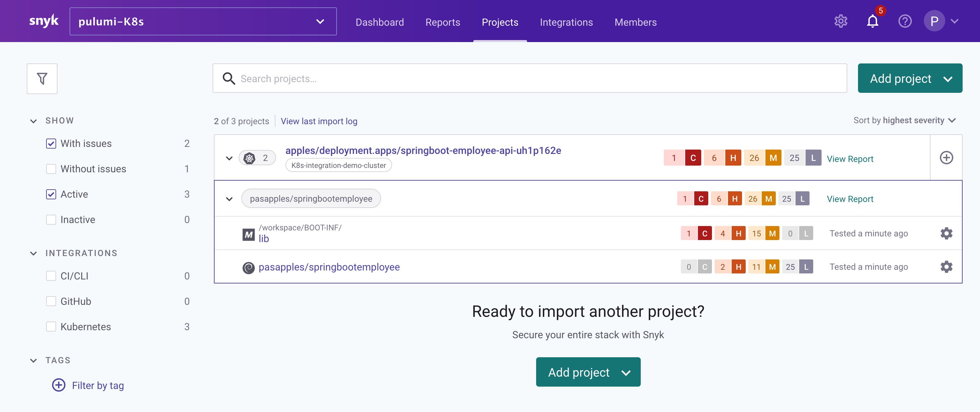Click the critical C badge in lib row
980x412 pixels.
tap(705, 233)
